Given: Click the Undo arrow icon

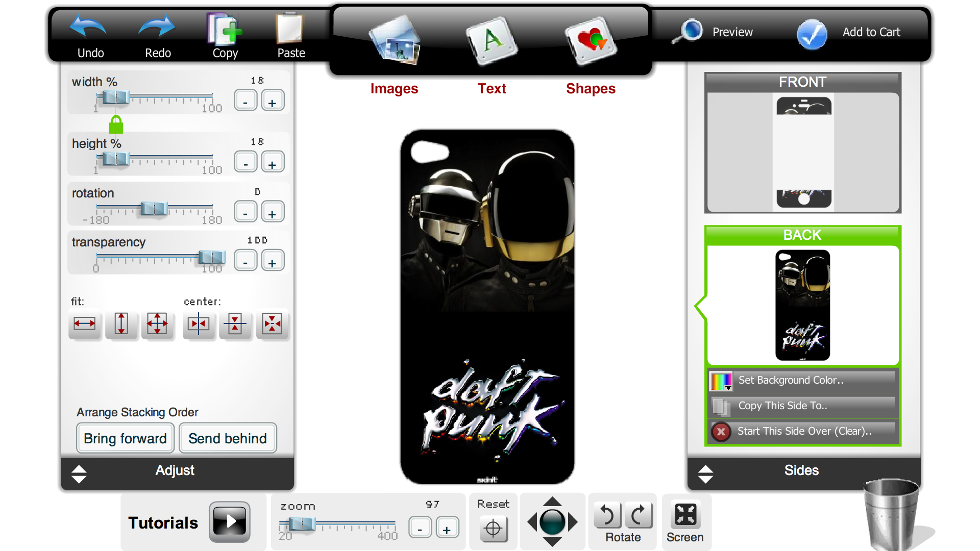Looking at the screenshot, I should [88, 27].
